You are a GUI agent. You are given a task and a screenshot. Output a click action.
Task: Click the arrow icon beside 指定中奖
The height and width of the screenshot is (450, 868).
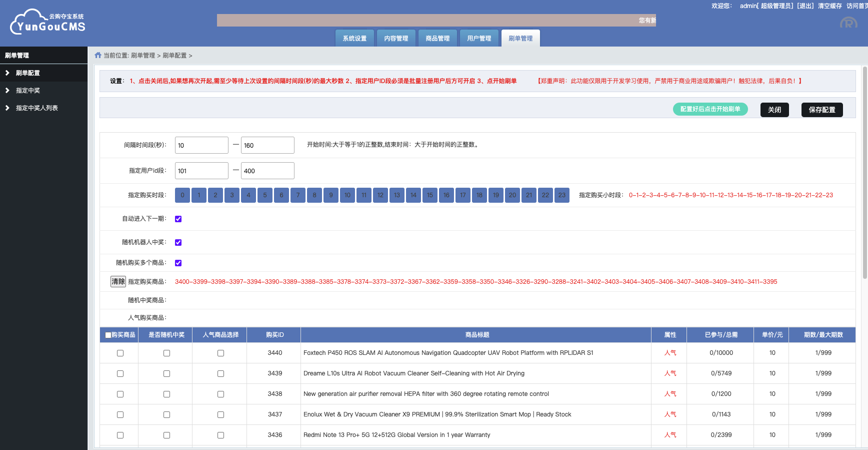pyautogui.click(x=7, y=91)
